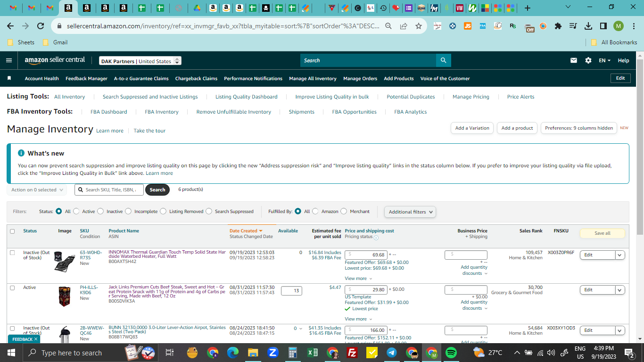Open Performance Notifications menu item
Image resolution: width=644 pixels, height=362 pixels.
(253, 78)
